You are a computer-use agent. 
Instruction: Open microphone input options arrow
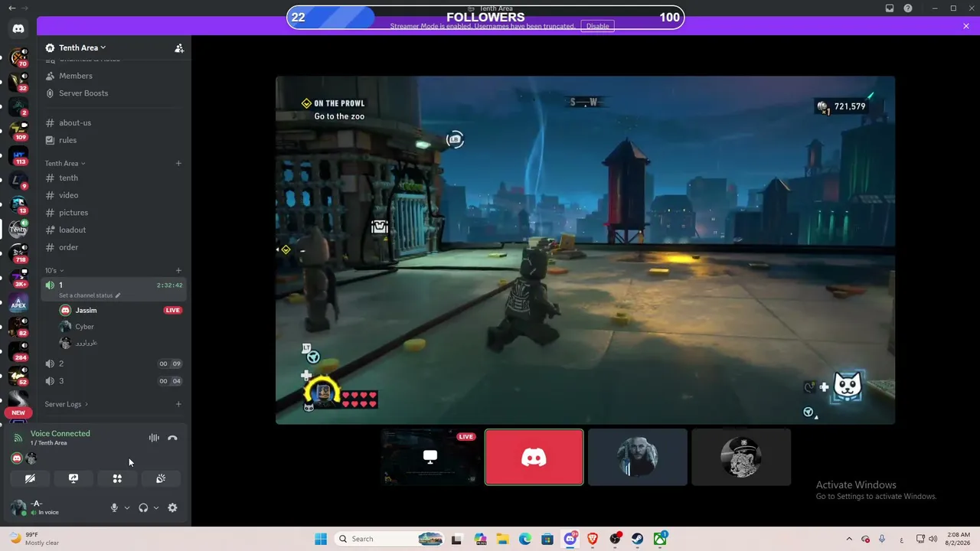point(127,507)
